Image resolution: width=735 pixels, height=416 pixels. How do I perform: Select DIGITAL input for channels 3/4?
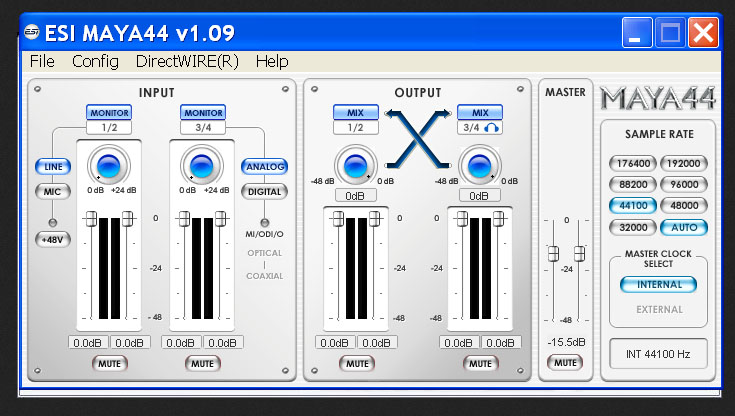coord(264,191)
